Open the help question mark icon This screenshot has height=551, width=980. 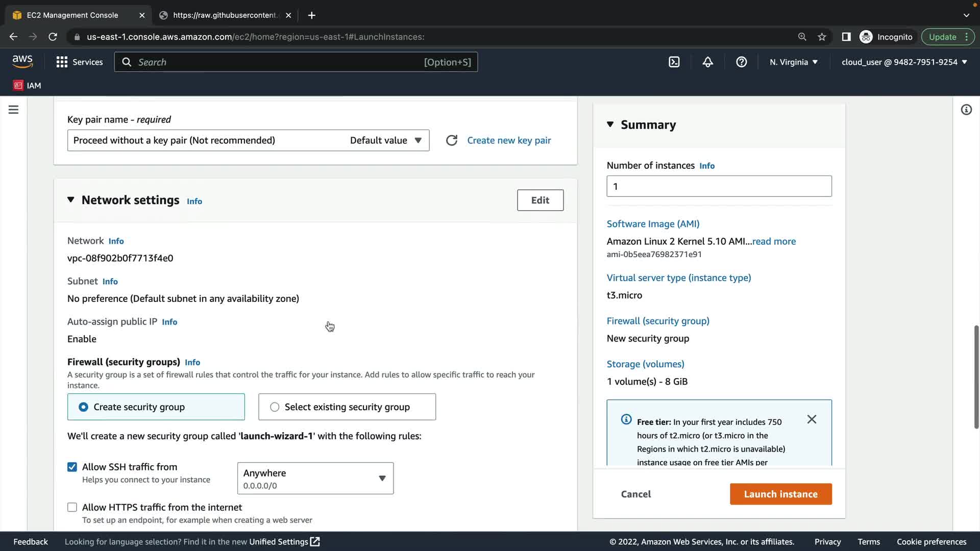coord(741,62)
